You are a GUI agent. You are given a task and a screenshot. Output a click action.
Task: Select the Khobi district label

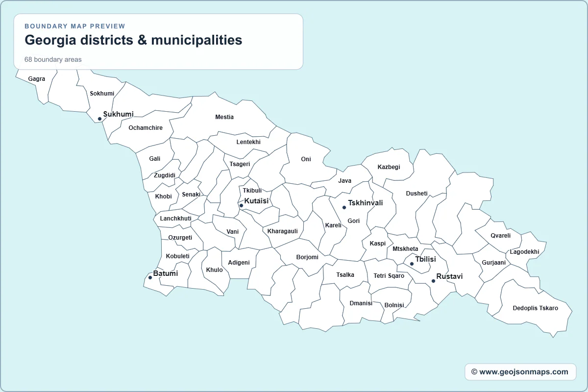pos(164,196)
